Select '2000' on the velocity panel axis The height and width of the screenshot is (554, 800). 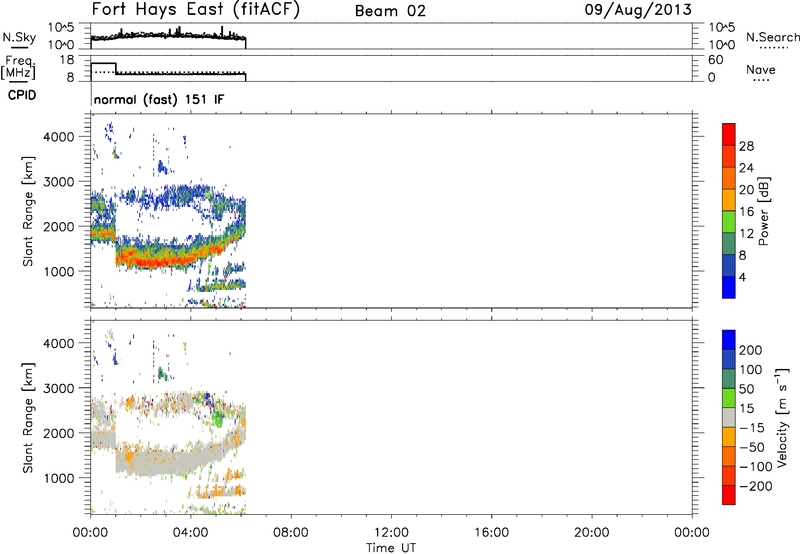(58, 433)
